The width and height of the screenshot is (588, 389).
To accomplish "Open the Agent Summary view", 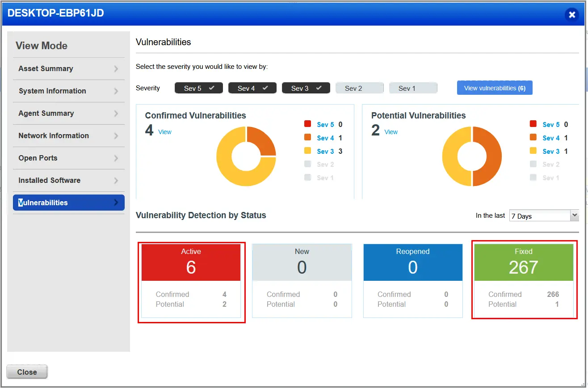I will (69, 114).
